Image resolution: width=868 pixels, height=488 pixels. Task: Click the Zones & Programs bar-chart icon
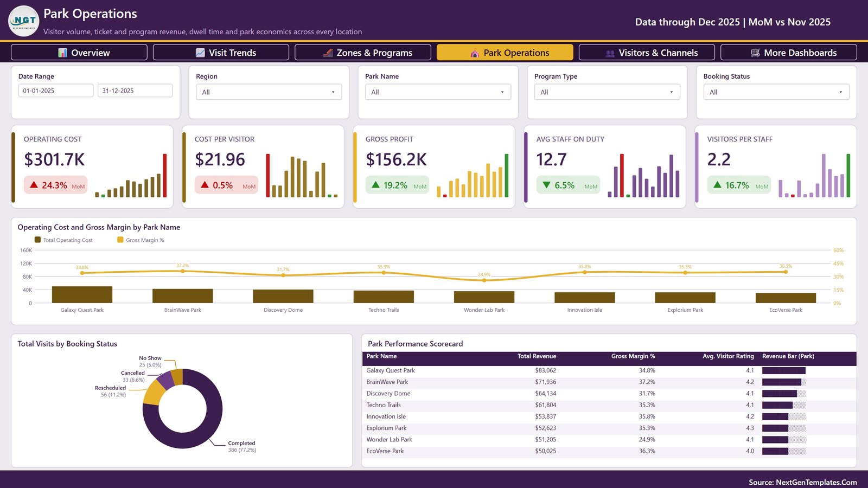(328, 53)
